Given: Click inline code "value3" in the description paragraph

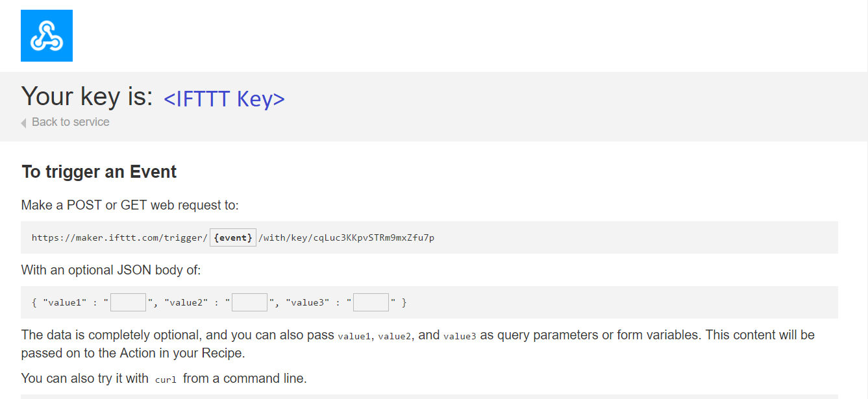Looking at the screenshot, I should coord(460,336).
